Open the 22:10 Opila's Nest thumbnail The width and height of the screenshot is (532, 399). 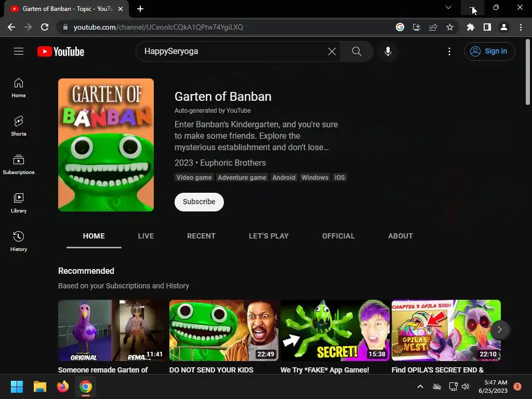[x=446, y=330]
